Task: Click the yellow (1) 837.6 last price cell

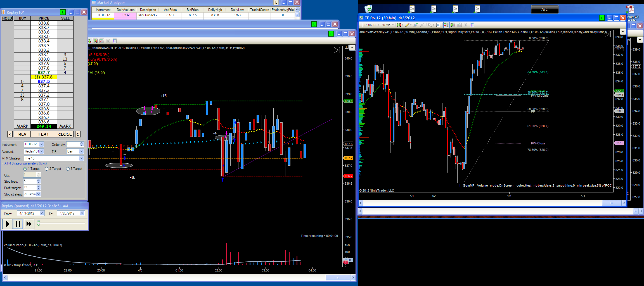Action: point(44,77)
